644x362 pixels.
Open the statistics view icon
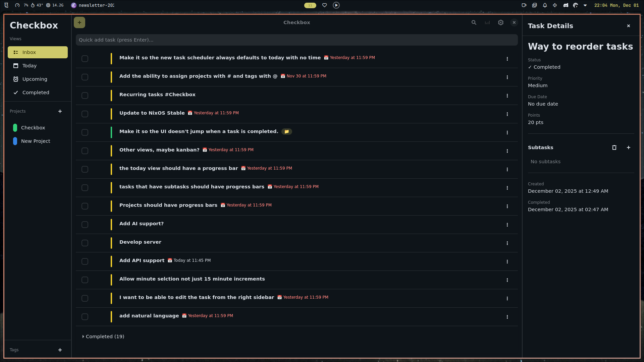point(487,22)
